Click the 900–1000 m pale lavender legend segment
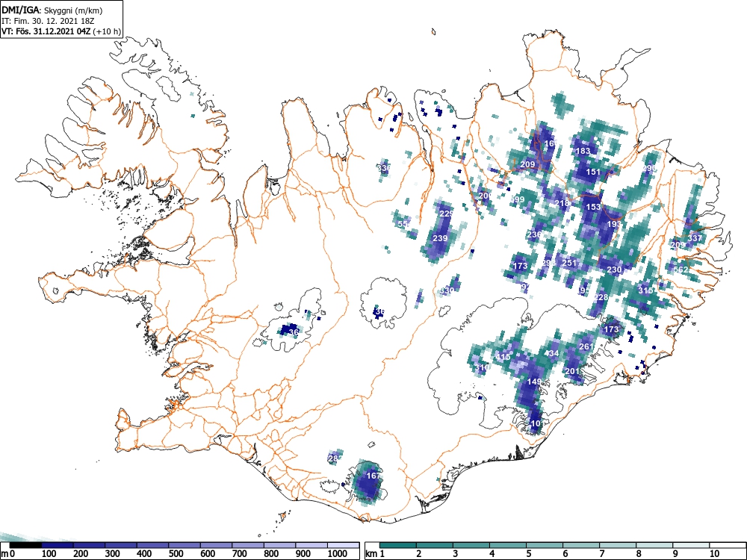 pyautogui.click(x=311, y=545)
